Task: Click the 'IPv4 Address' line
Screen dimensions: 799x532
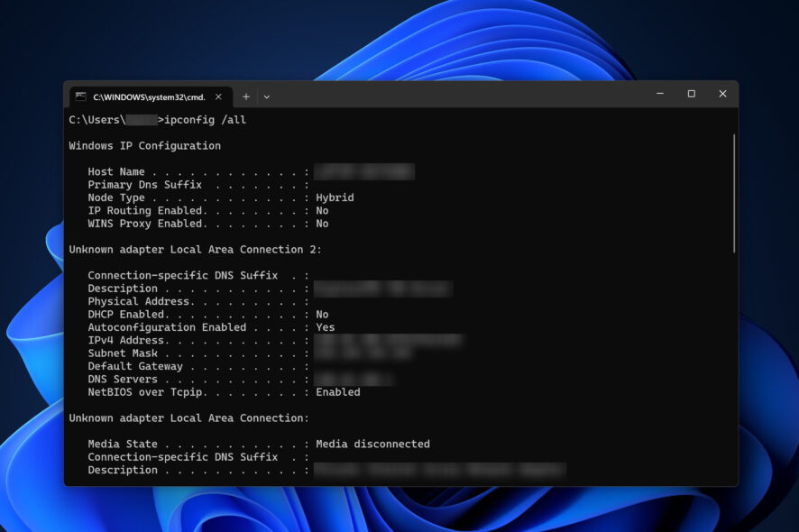Action: [x=275, y=341]
